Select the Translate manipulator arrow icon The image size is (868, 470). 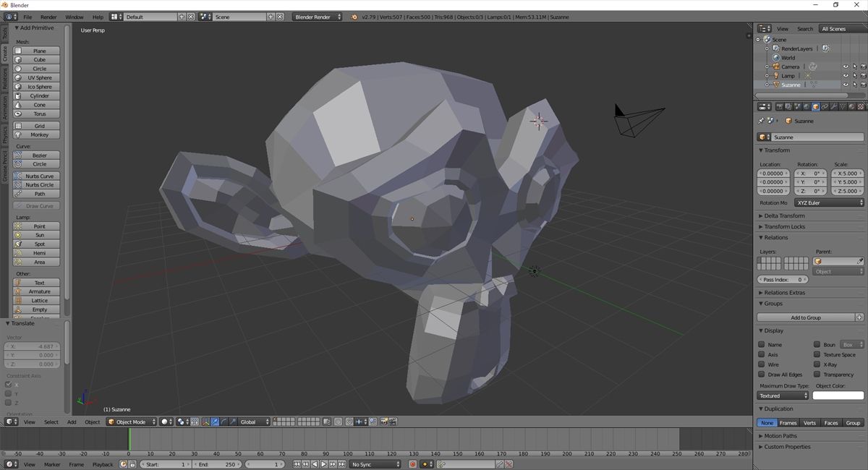(x=215, y=422)
